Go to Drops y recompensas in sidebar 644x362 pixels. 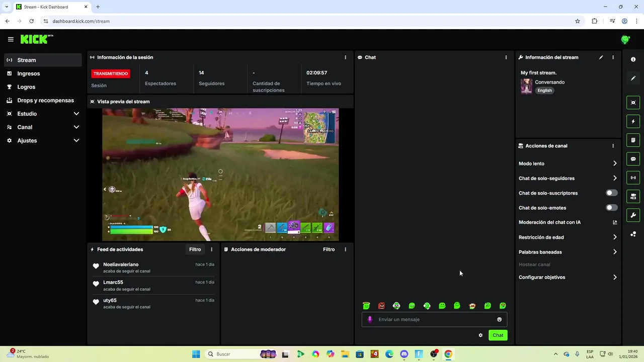(x=43, y=100)
